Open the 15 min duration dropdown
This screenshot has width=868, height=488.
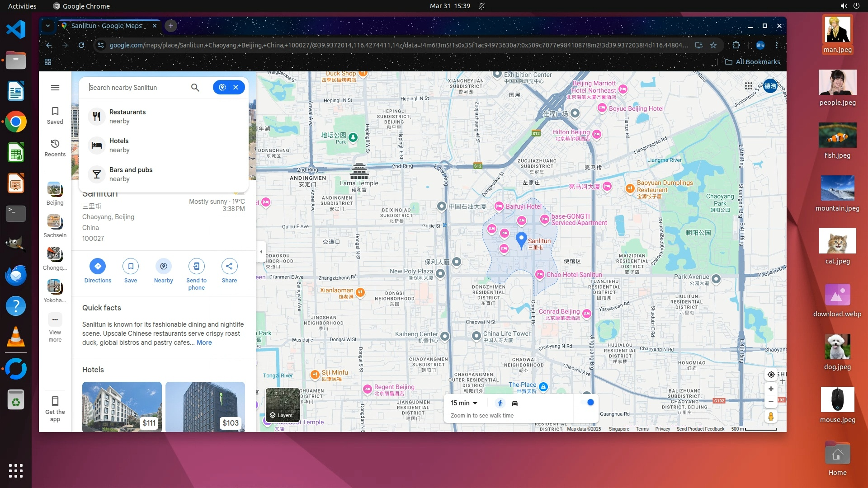pyautogui.click(x=464, y=403)
